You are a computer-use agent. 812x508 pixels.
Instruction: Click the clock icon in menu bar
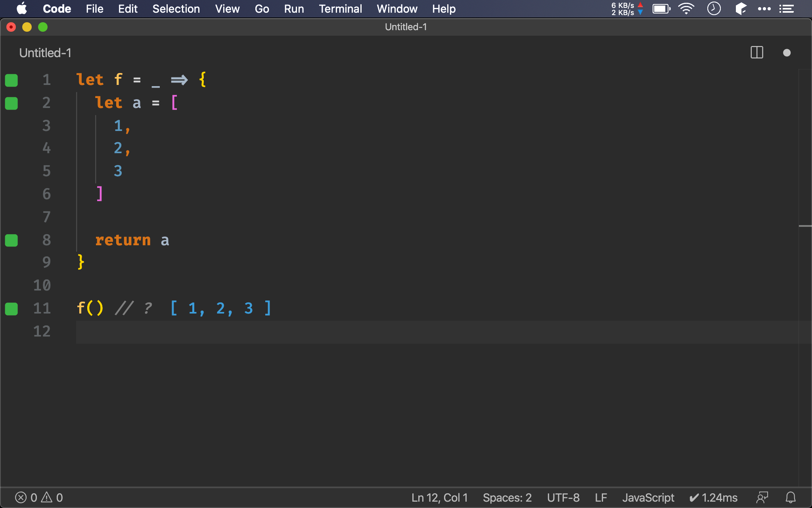[x=714, y=9]
